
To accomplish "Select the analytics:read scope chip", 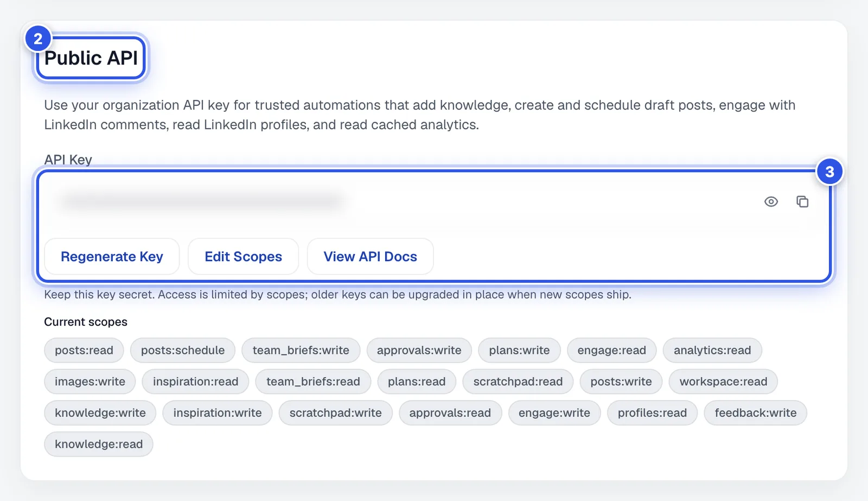I will tap(712, 350).
